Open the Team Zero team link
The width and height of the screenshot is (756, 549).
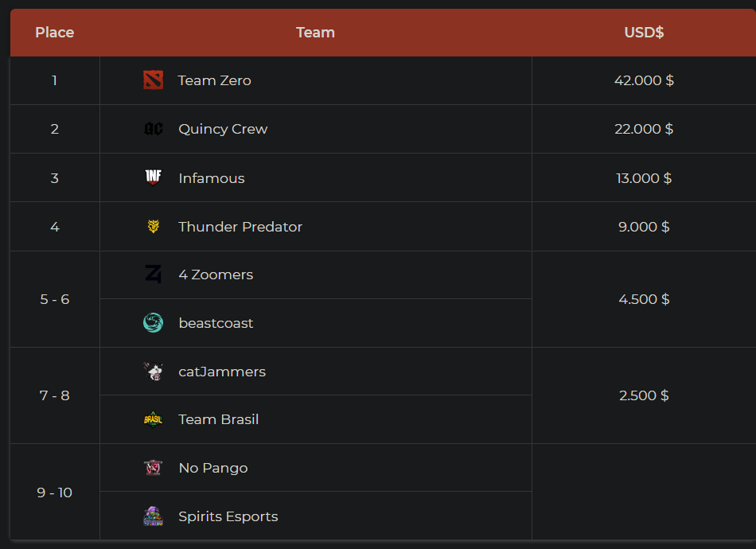215,80
